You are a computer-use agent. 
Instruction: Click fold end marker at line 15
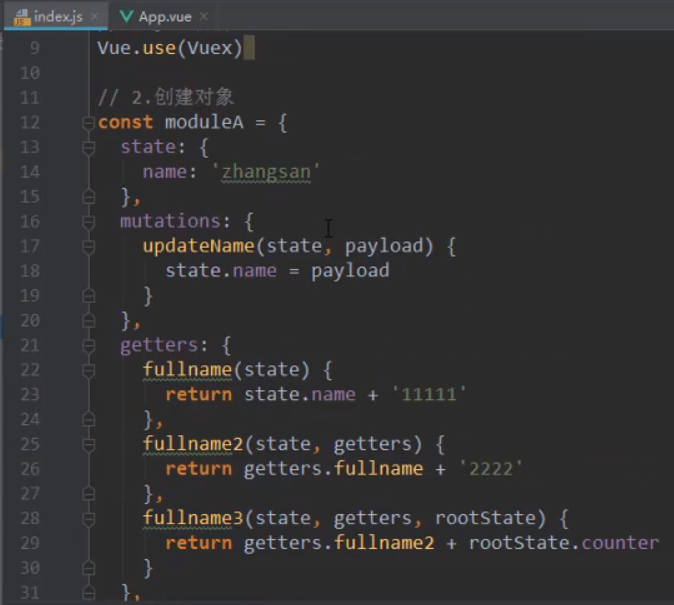click(x=89, y=197)
